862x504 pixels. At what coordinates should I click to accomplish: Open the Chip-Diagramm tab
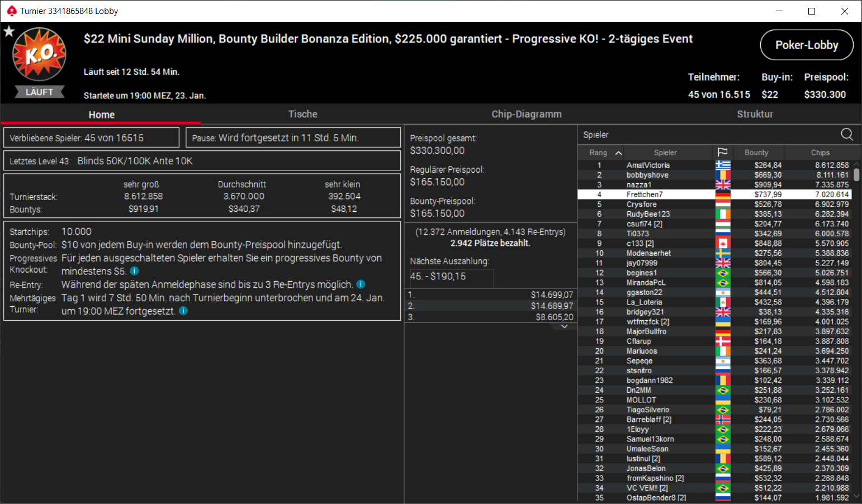coord(526,114)
